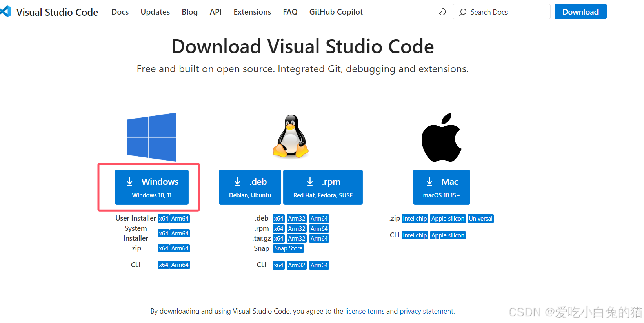Select Linux CLI x64 download

pyautogui.click(x=278, y=265)
